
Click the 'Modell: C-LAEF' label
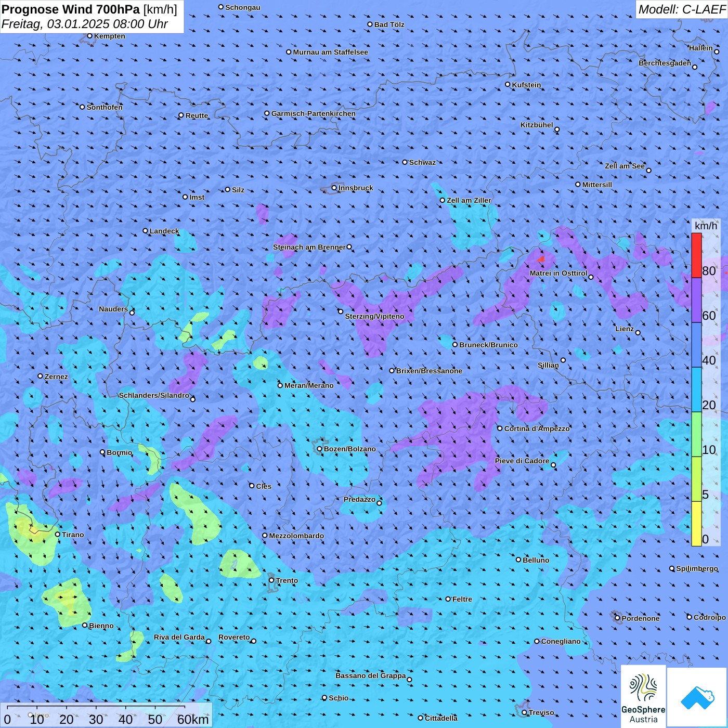[x=682, y=9]
